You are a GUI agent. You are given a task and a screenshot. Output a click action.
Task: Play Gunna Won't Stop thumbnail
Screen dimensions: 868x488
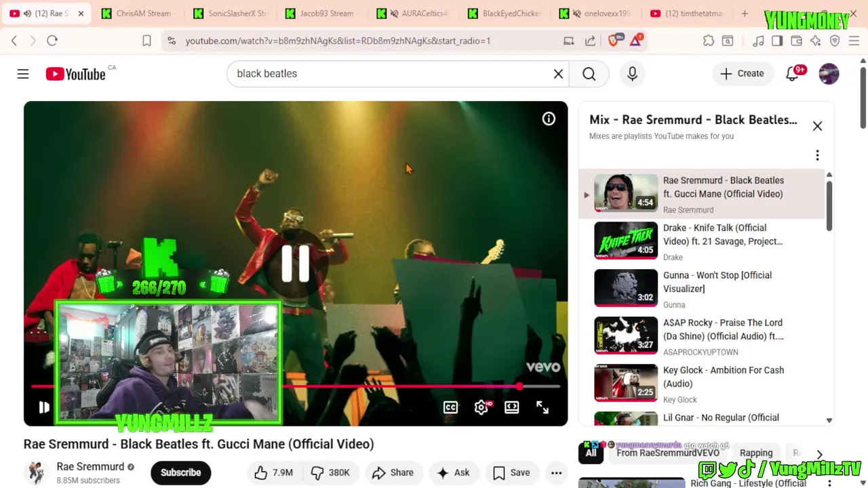click(625, 288)
